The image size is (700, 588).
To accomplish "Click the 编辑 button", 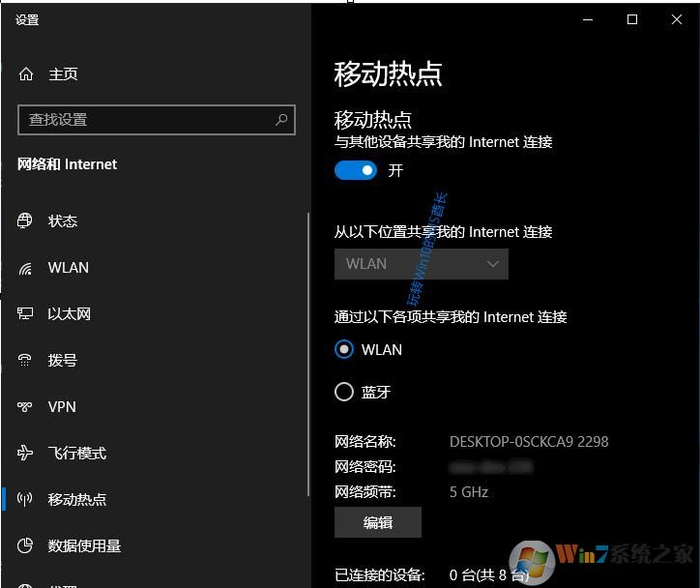I will point(378,522).
